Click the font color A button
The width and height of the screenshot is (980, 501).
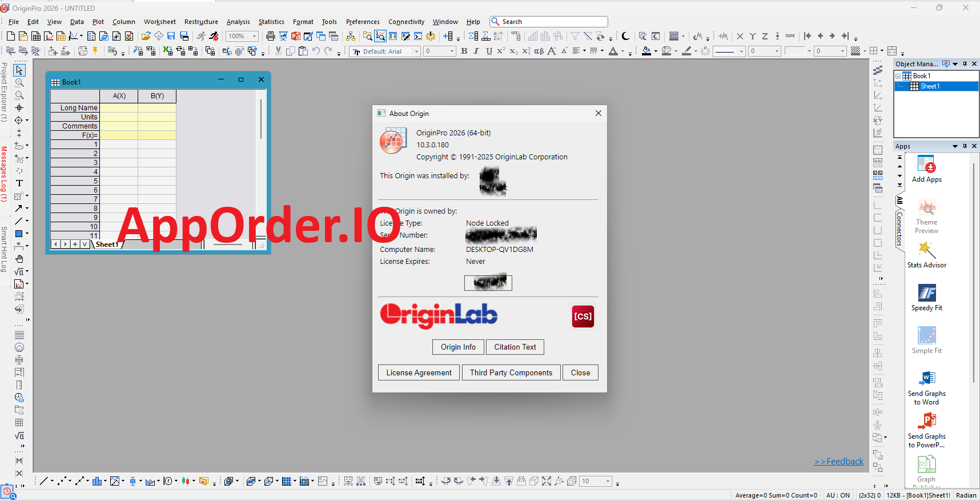(613, 51)
